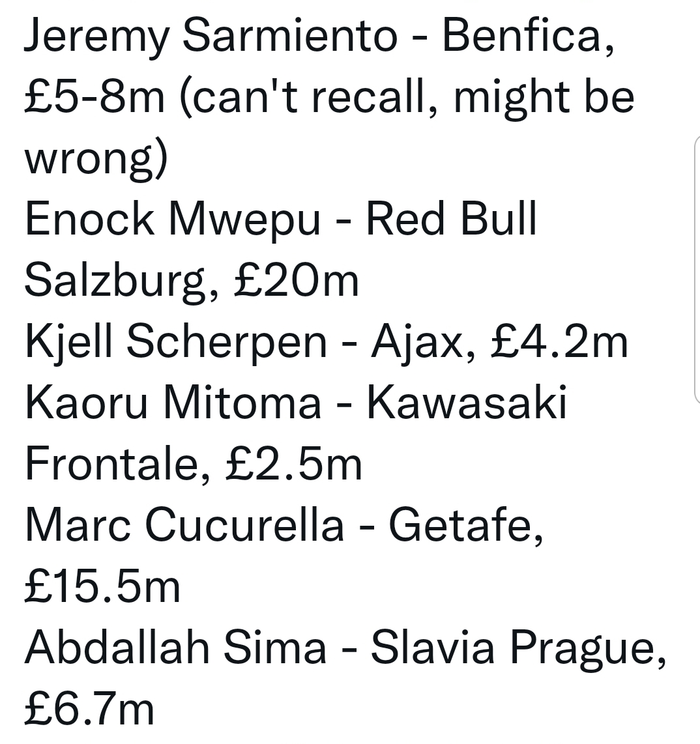
Task: Click the £5-8m fee text
Action: coord(95,97)
